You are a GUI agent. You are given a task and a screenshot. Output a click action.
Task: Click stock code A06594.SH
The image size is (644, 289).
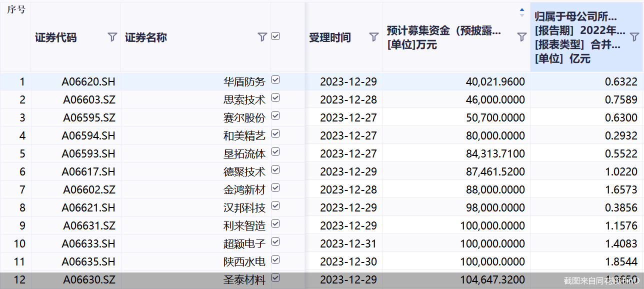tap(88, 136)
